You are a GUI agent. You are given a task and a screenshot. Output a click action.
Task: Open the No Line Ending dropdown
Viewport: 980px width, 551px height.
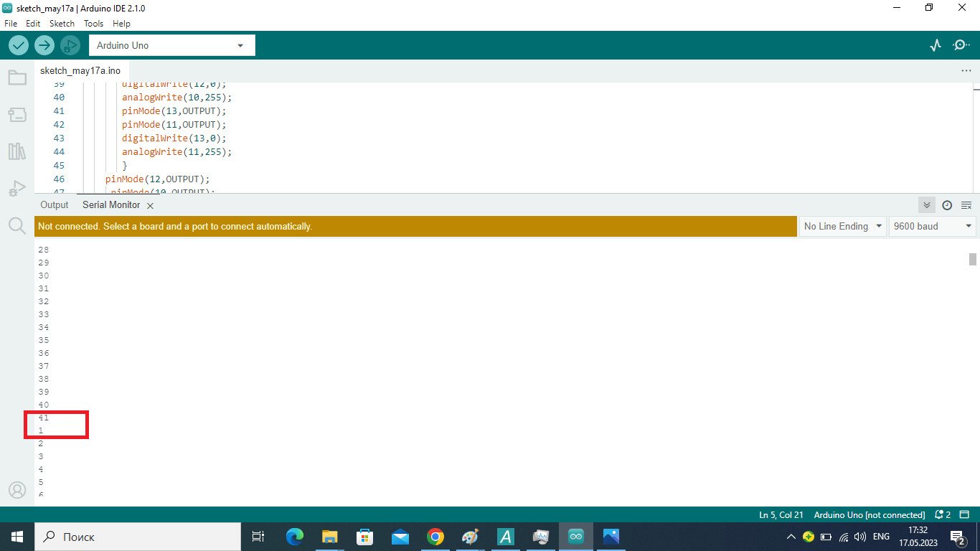843,226
